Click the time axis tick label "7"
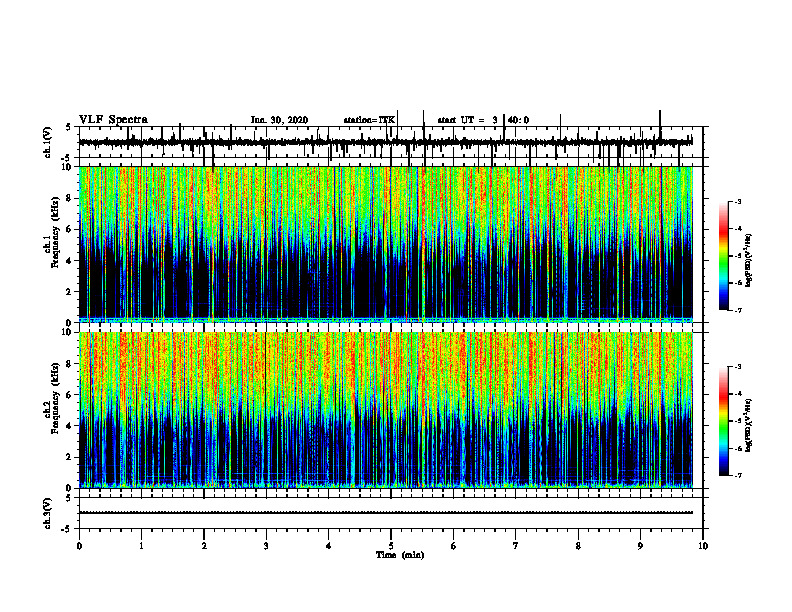The width and height of the screenshot is (792, 612). (x=516, y=546)
